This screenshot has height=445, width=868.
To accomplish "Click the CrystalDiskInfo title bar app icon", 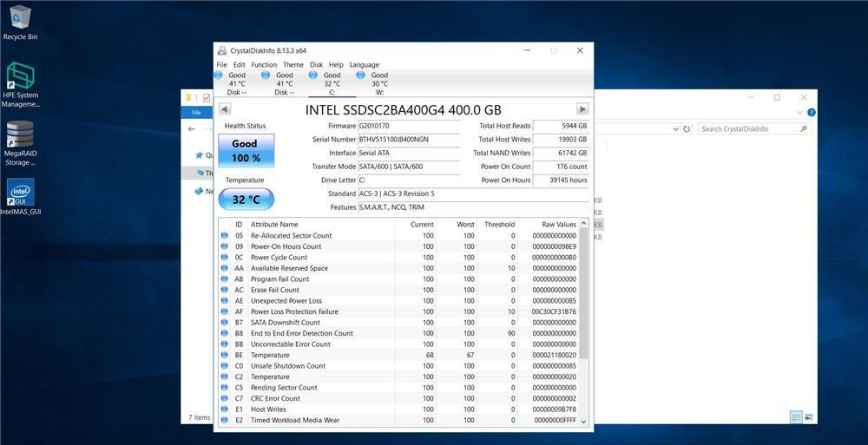I will pos(222,50).
